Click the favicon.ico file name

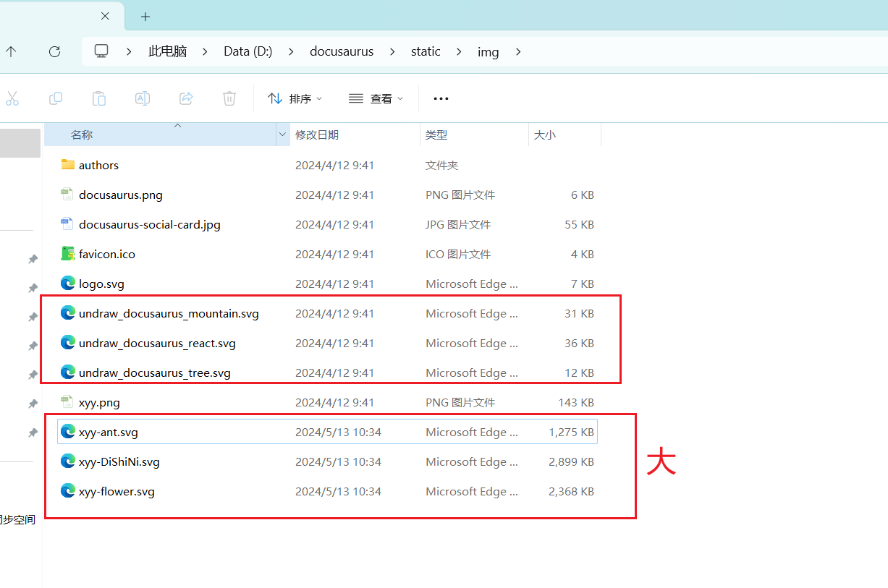click(x=107, y=254)
